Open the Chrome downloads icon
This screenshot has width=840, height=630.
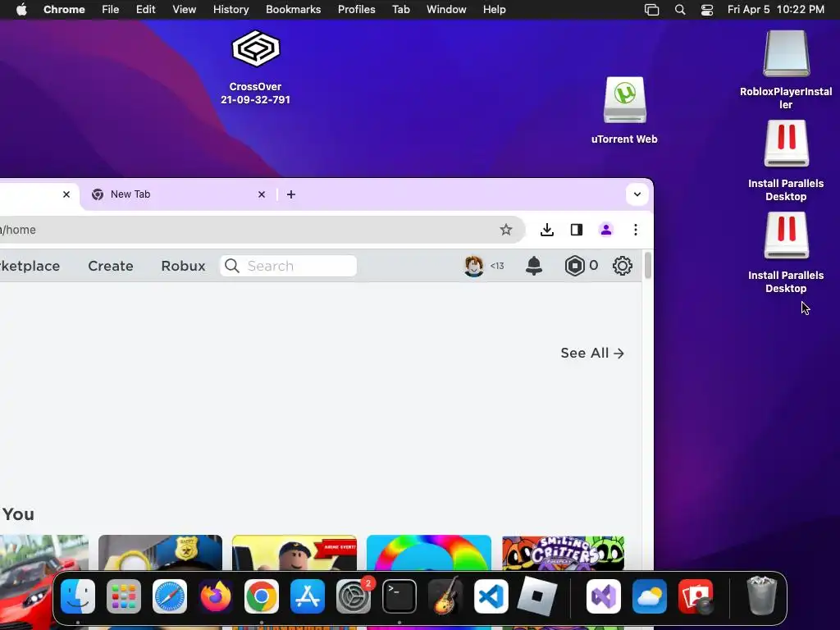pos(547,230)
